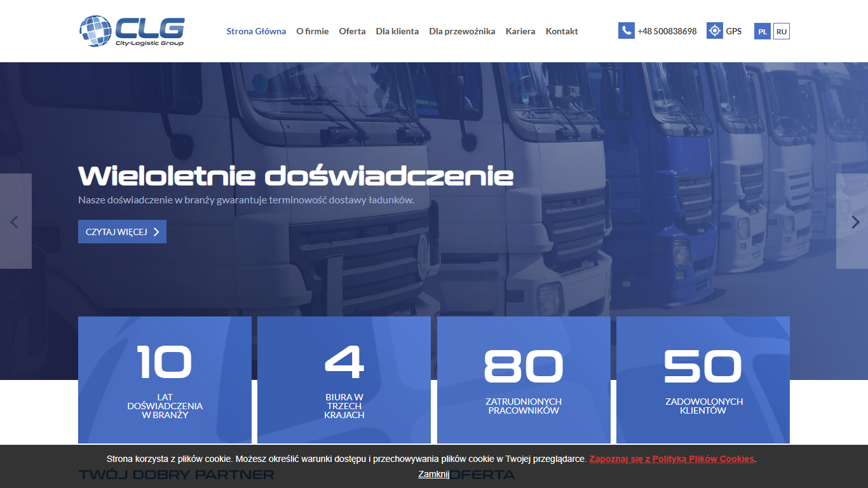The height and width of the screenshot is (488, 868).
Task: Open the Dla przewoźnika menu item
Action: click(x=462, y=31)
